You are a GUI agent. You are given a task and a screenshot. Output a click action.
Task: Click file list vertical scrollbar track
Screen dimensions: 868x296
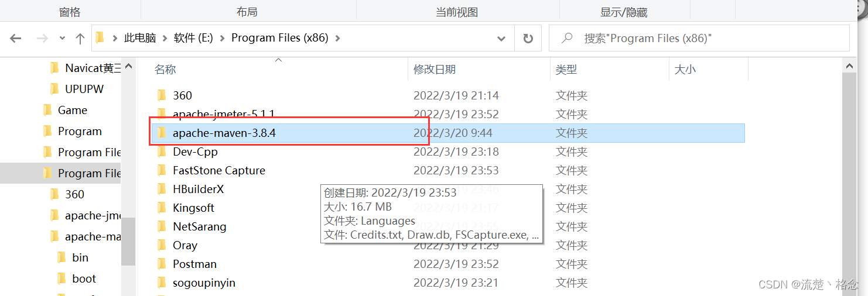849,184
